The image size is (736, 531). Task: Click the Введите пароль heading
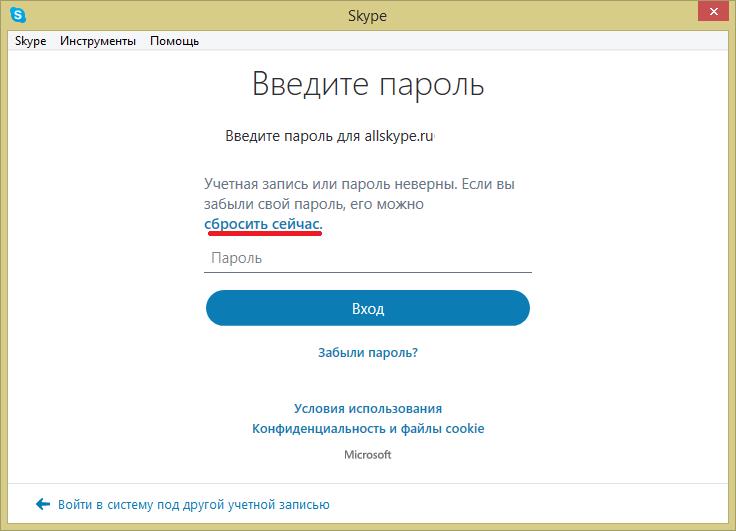(368, 84)
